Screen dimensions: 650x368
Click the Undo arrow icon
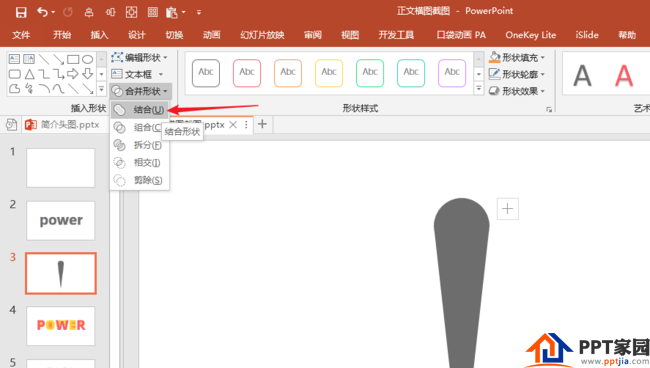(x=42, y=12)
